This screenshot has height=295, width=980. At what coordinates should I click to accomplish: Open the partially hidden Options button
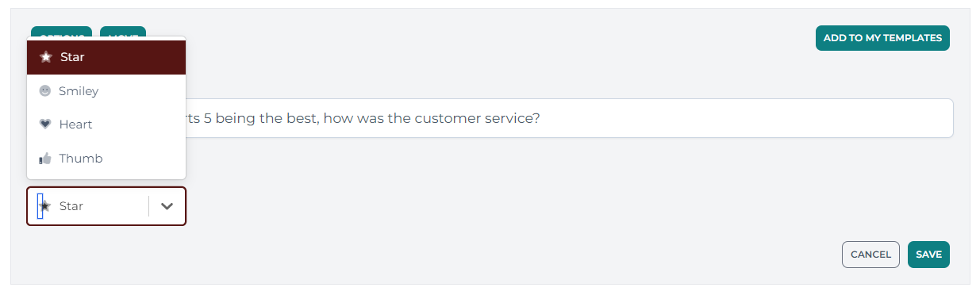tap(61, 32)
